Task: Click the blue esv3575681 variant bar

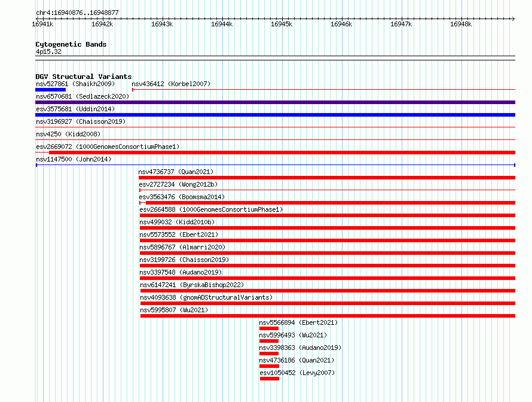Action: pyautogui.click(x=275, y=115)
